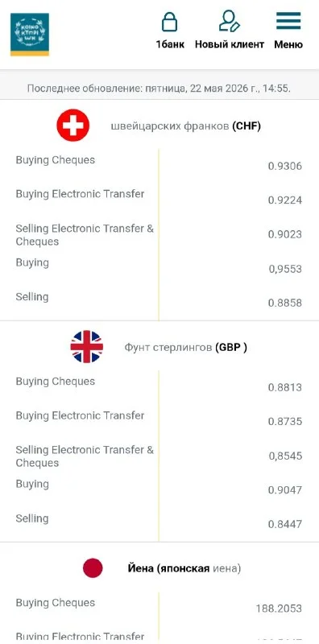Click the Последнее обновление timestamp bar
Viewport: 319px width, 644px height.
pos(159,89)
